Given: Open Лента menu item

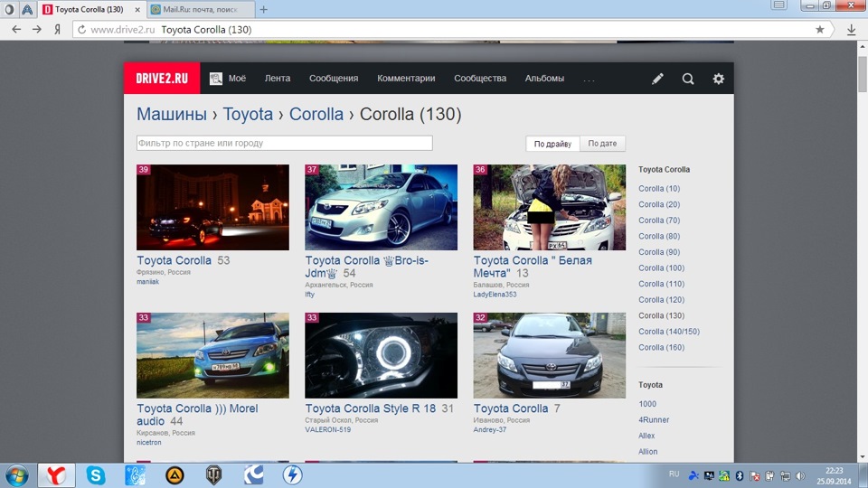Looking at the screenshot, I should click(278, 79).
